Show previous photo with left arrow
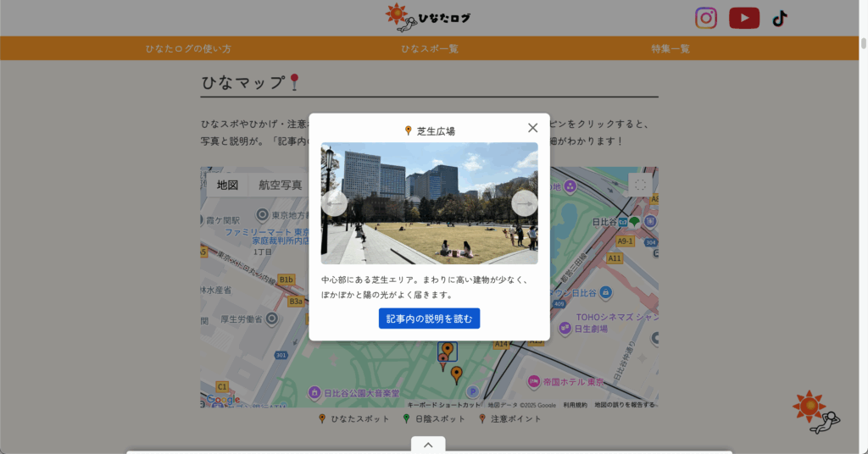The height and width of the screenshot is (454, 868). [x=334, y=203]
